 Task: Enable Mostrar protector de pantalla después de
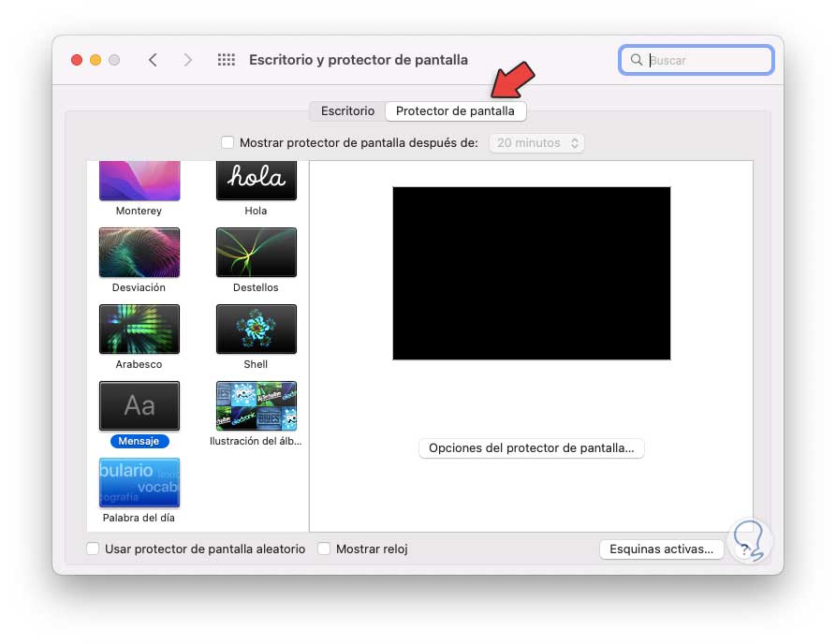coord(227,142)
